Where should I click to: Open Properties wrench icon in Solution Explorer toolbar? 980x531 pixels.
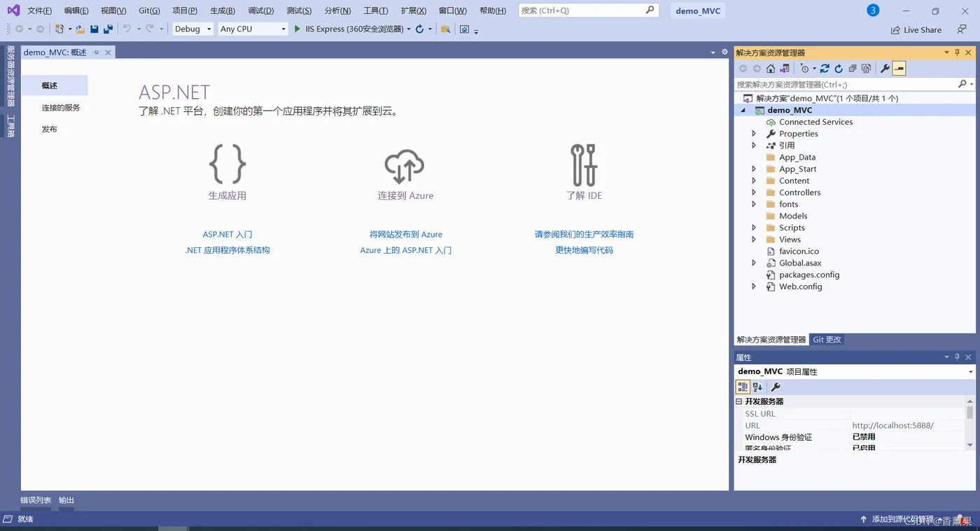885,69
